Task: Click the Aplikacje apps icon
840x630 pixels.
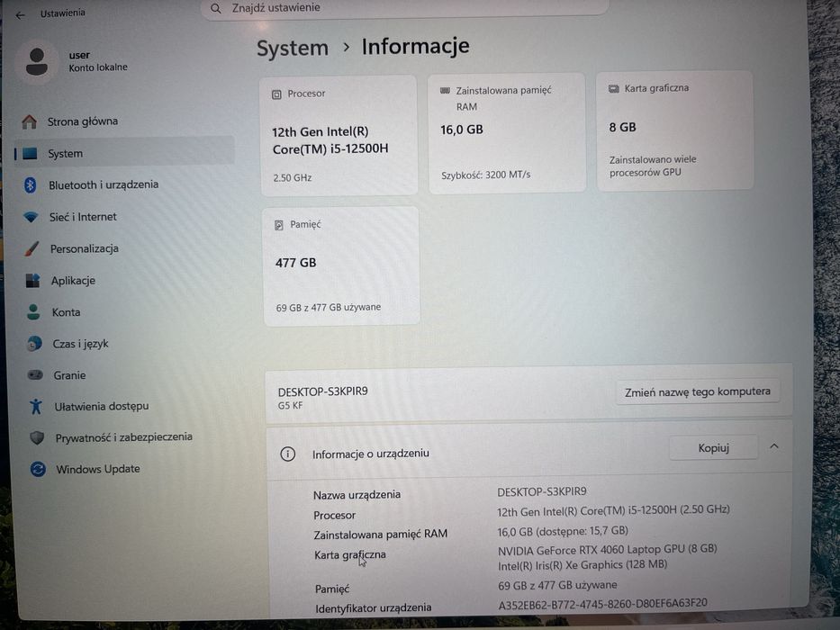Action: 32,281
